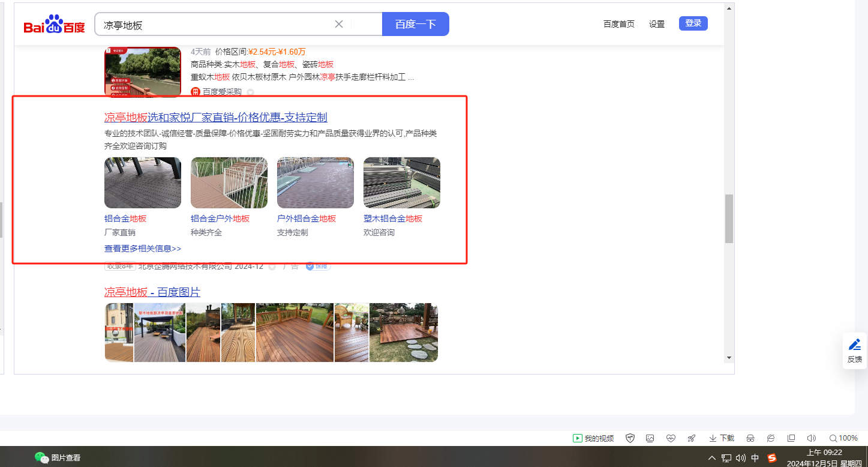The height and width of the screenshot is (467, 868).
Task: Click the shield security icon in status bar
Action: tap(630, 438)
